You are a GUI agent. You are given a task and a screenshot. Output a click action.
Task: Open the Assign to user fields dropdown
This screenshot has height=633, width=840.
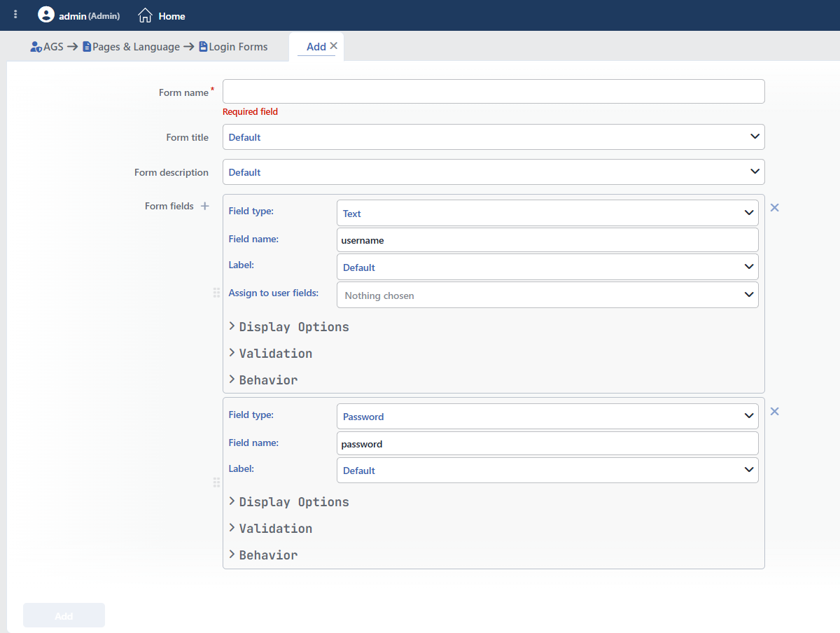pyautogui.click(x=547, y=295)
